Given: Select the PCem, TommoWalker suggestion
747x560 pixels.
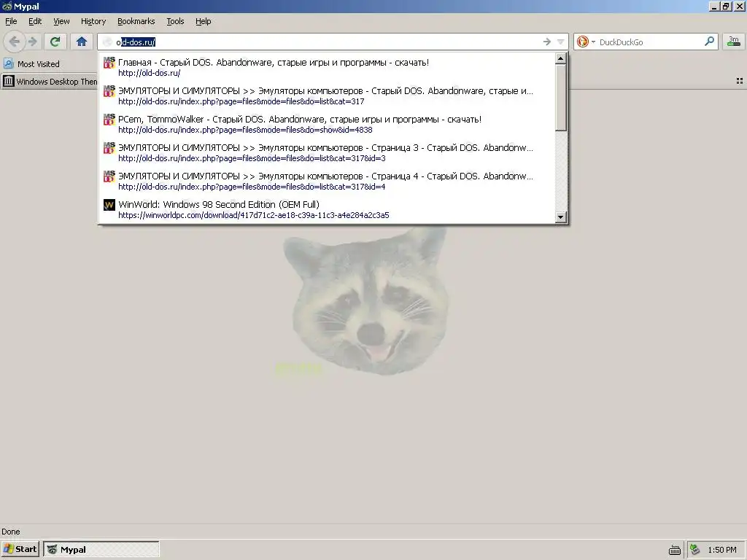Looking at the screenshot, I should [x=327, y=124].
